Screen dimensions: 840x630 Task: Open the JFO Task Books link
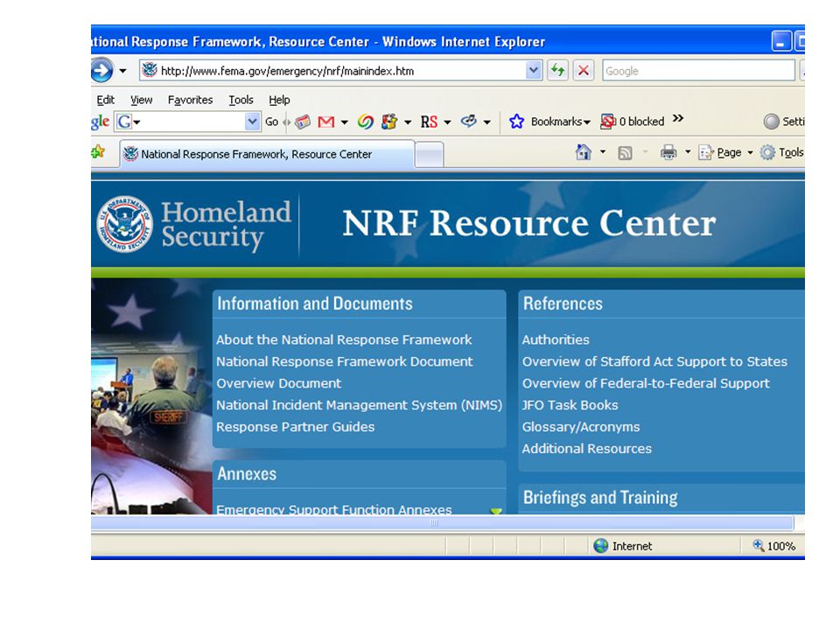(x=570, y=405)
